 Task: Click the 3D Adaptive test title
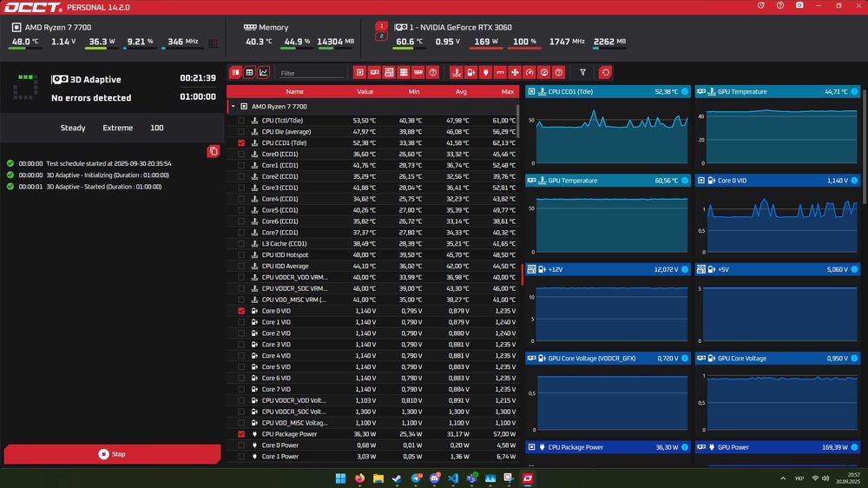pyautogui.click(x=95, y=79)
